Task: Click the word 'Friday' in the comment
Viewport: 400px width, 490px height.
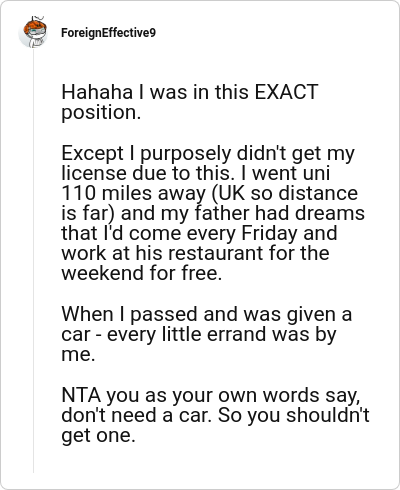Action: coord(269,233)
